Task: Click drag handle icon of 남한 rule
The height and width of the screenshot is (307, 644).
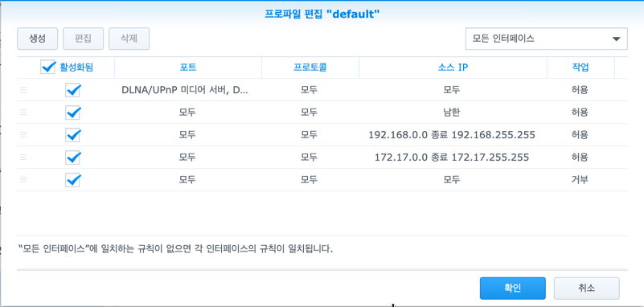Action: pos(23,113)
